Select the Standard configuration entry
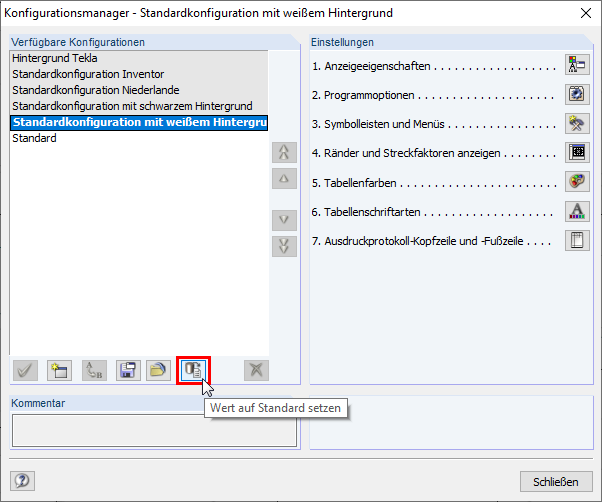This screenshot has height=502, width=602. tap(139, 138)
